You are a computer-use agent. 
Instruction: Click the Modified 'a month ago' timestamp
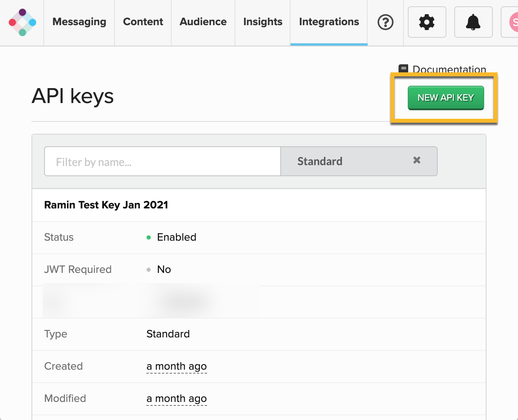pyautogui.click(x=176, y=398)
